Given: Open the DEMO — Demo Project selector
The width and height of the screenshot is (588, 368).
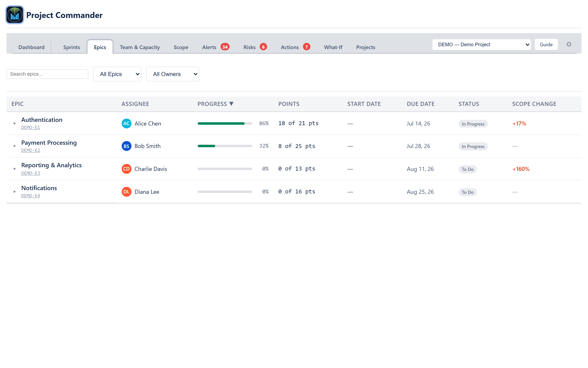Looking at the screenshot, I should pos(481,45).
